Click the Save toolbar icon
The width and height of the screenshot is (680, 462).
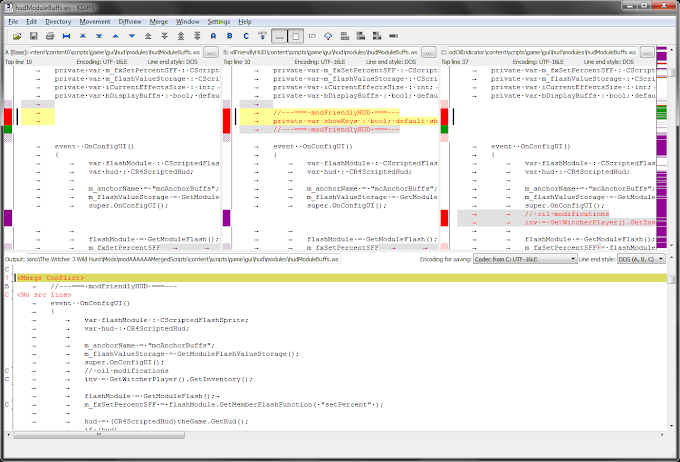[33, 36]
